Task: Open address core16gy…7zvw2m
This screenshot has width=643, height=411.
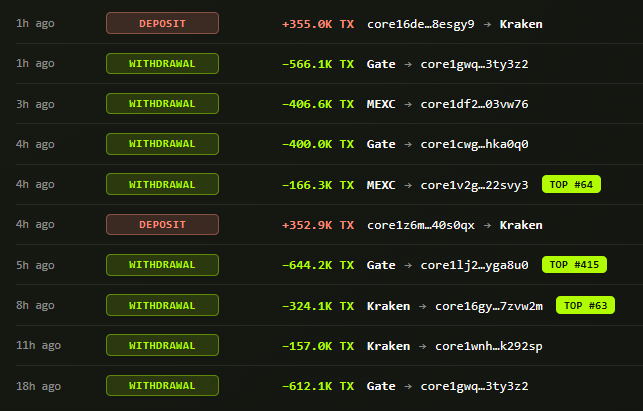Action: [489, 306]
